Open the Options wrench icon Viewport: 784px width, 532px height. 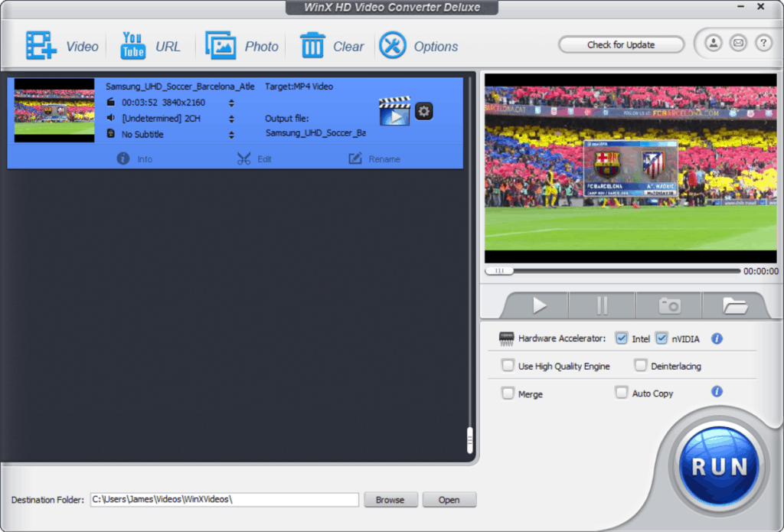click(393, 46)
